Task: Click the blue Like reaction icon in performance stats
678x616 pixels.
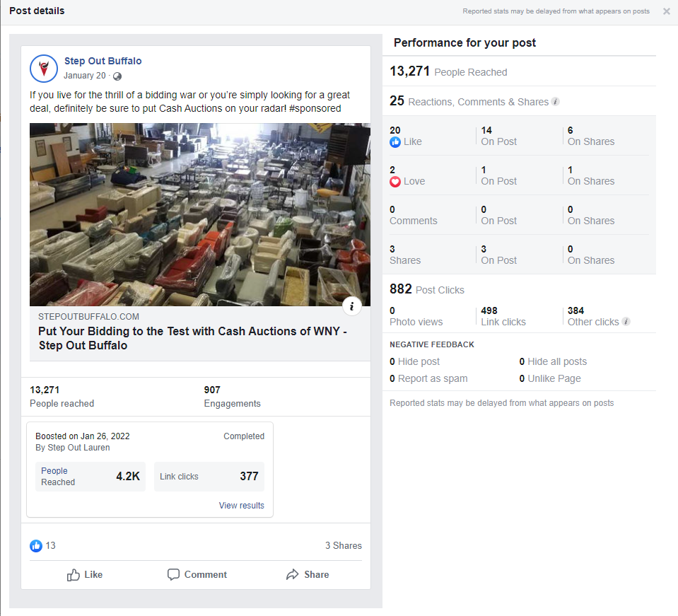Action: click(x=395, y=142)
